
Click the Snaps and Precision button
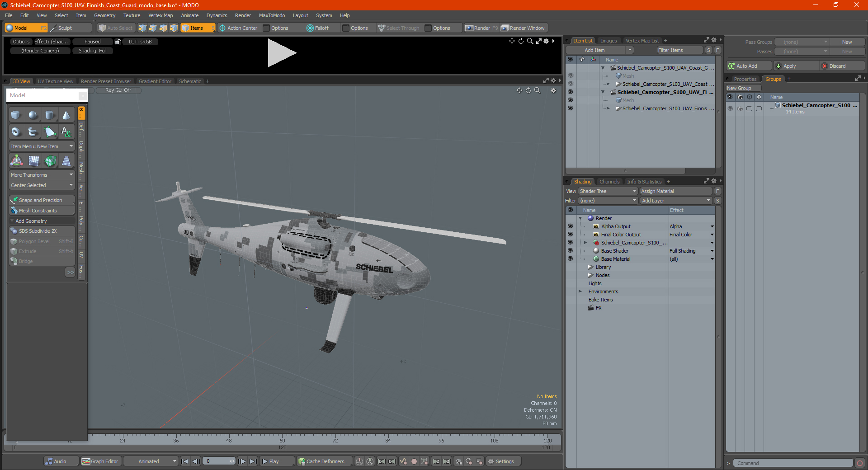point(42,200)
